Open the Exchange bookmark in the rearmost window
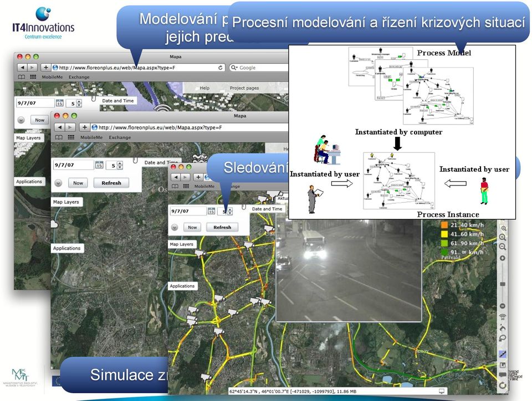The height and width of the screenshot is (401, 532). point(79,77)
